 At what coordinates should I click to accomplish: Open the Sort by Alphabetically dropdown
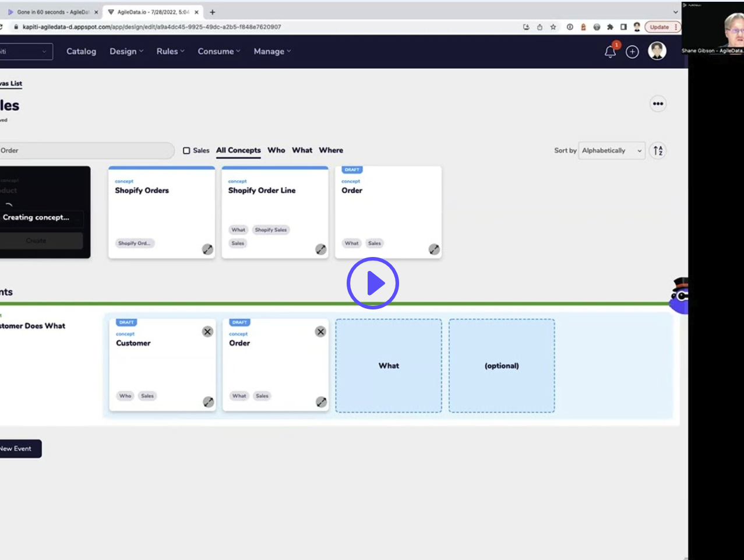point(611,150)
